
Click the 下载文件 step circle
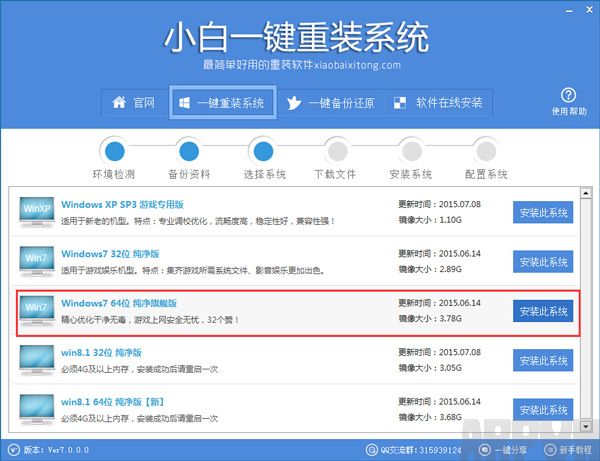(x=336, y=151)
